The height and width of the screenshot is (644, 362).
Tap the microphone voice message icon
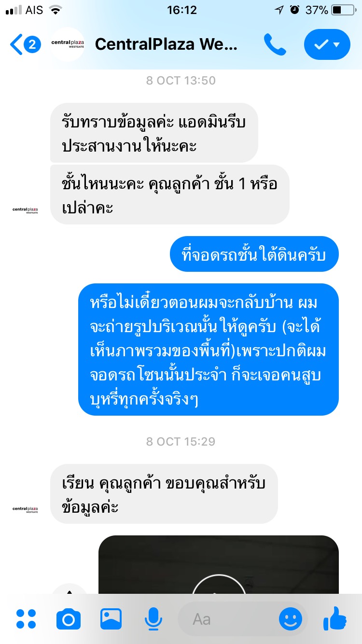(x=153, y=619)
